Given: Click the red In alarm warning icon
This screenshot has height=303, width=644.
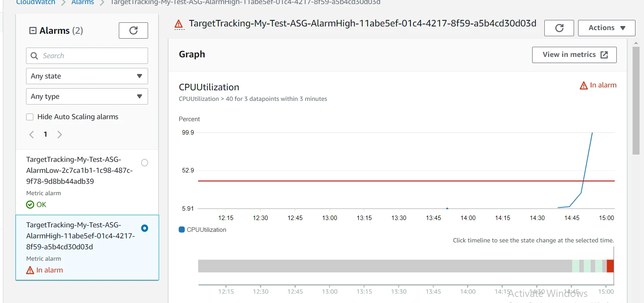Looking at the screenshot, I should tap(30, 270).
